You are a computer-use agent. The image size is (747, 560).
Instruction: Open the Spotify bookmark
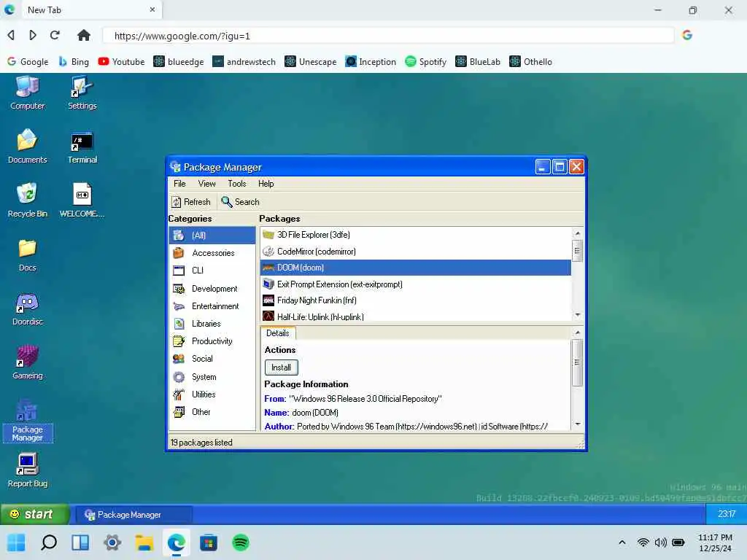click(426, 62)
